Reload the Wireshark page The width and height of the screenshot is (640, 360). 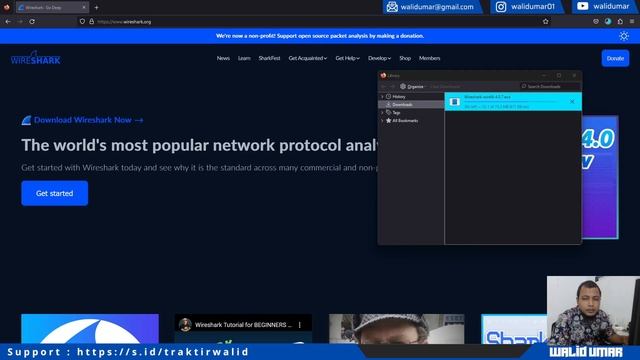[x=32, y=22]
